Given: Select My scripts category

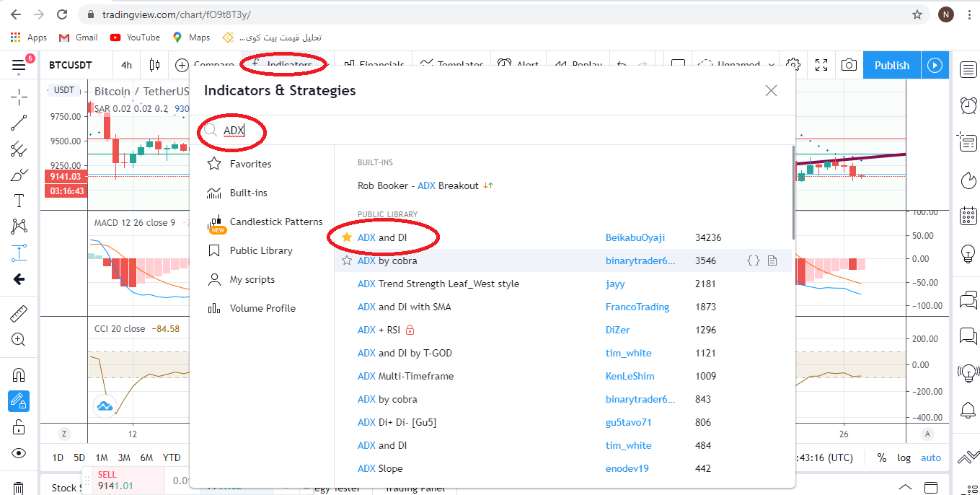Looking at the screenshot, I should (262, 279).
